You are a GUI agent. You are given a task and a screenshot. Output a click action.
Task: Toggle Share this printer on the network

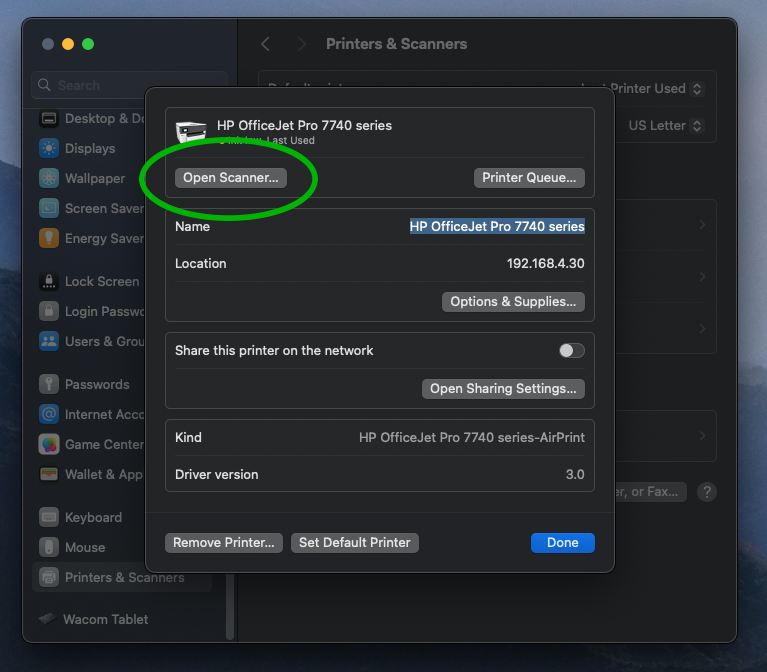(572, 350)
